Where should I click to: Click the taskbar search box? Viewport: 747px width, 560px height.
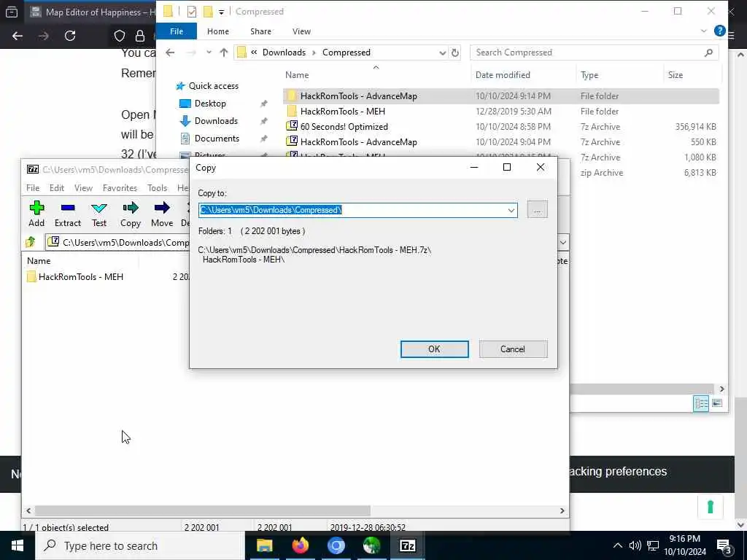[139, 545]
